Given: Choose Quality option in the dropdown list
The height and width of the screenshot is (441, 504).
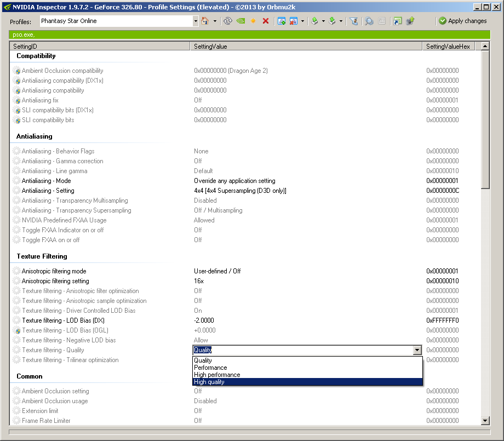Looking at the screenshot, I should pos(308,360).
